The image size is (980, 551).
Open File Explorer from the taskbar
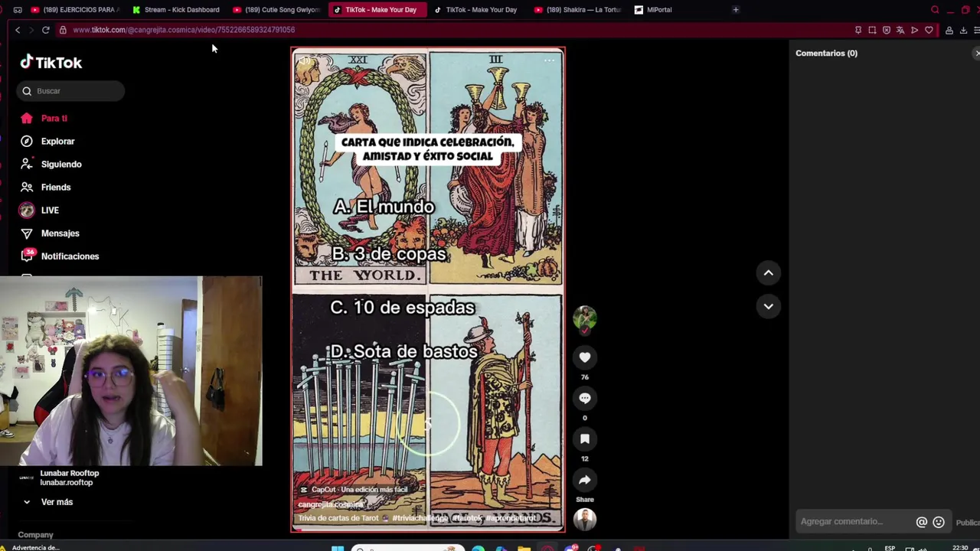click(524, 548)
